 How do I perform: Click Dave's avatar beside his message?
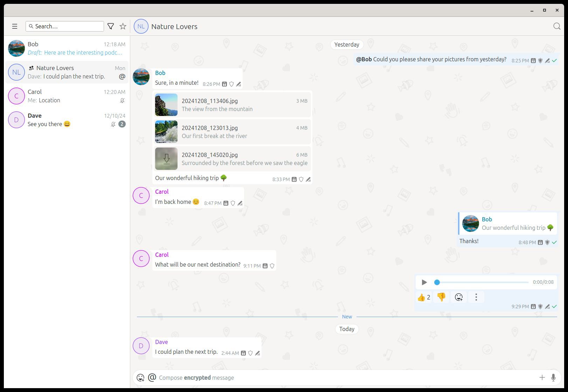tap(141, 346)
